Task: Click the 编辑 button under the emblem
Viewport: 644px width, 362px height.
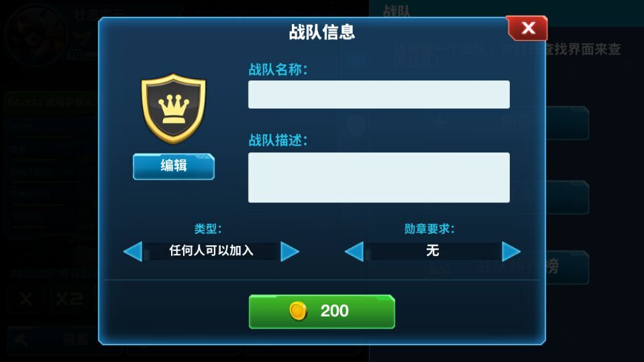Action: pyautogui.click(x=173, y=166)
